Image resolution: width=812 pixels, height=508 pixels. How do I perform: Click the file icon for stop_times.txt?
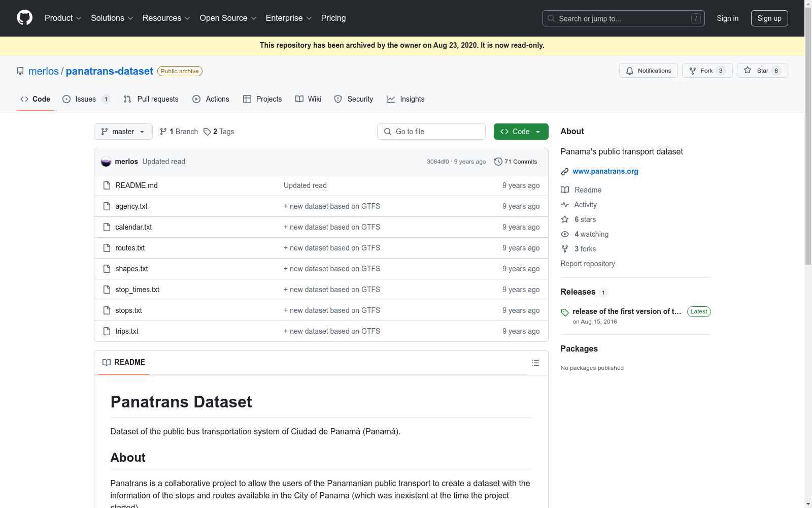coord(107,290)
